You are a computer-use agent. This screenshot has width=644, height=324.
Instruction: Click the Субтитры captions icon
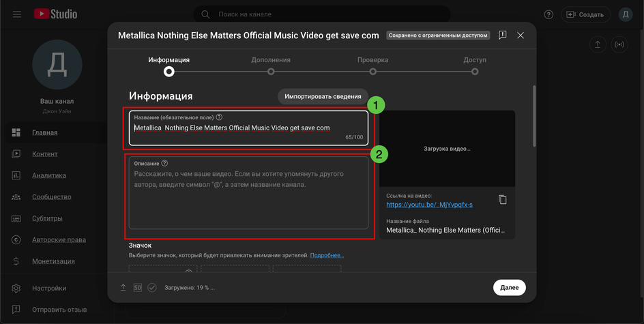click(x=16, y=218)
